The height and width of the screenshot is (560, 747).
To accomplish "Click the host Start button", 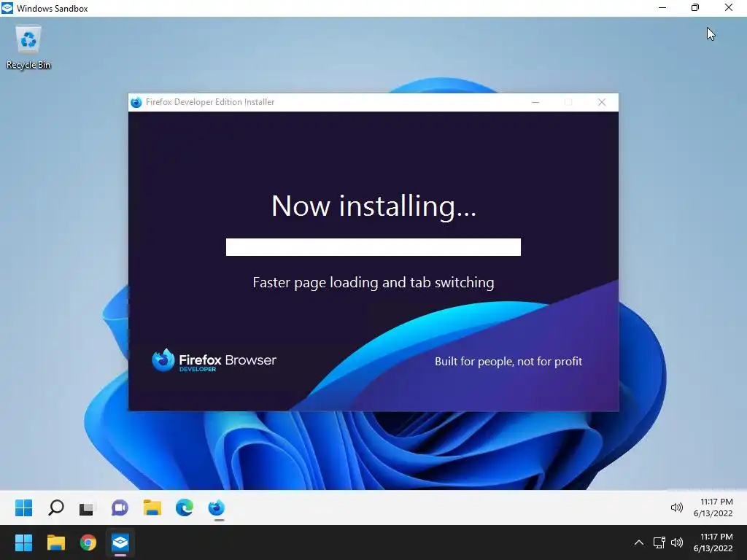I will tap(23, 542).
